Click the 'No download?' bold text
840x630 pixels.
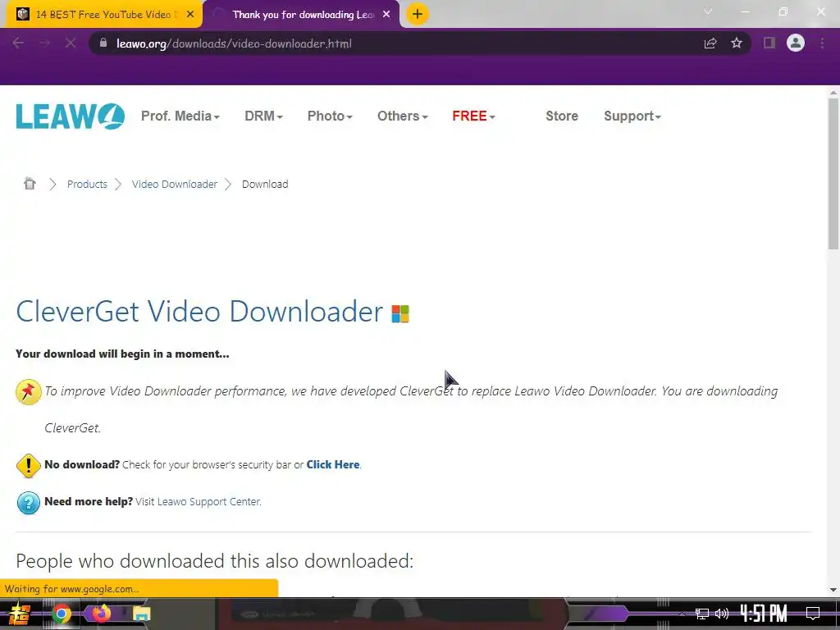(82, 465)
